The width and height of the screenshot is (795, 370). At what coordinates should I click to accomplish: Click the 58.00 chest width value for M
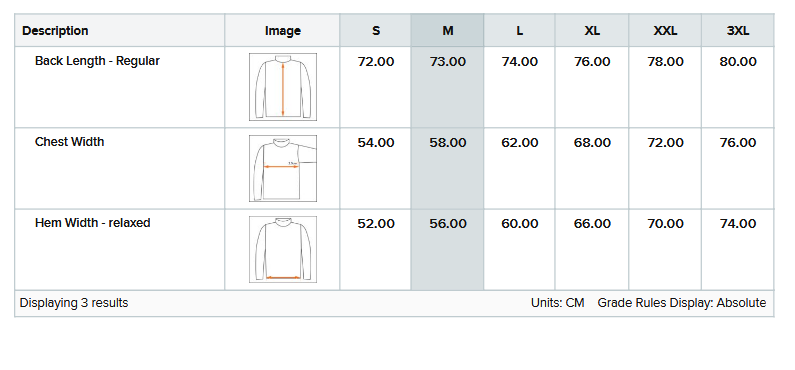coord(448,143)
